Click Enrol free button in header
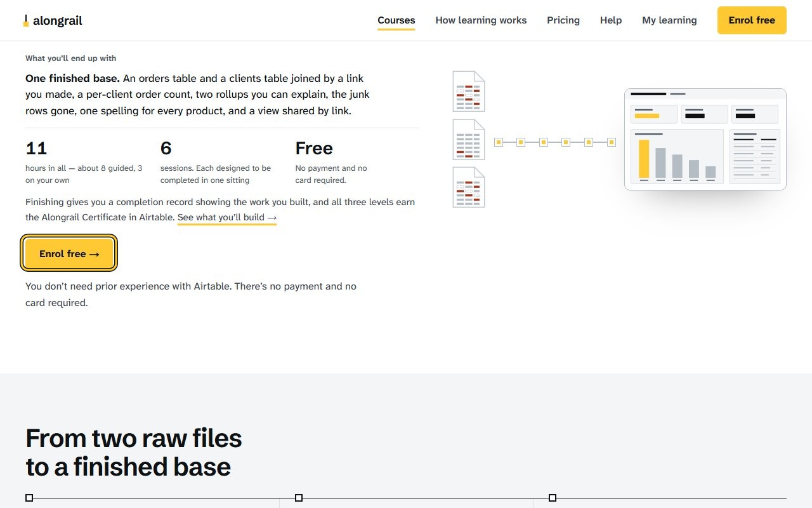The width and height of the screenshot is (812, 508). (x=752, y=20)
